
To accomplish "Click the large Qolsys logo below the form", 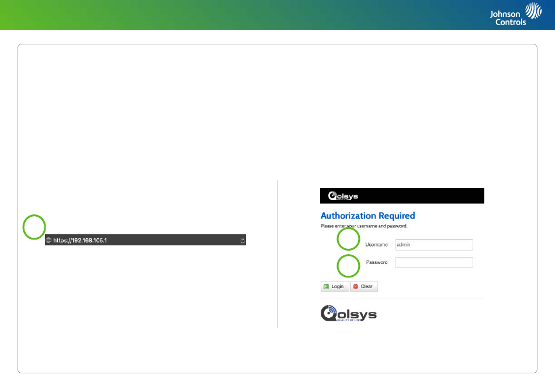I will tap(349, 313).
